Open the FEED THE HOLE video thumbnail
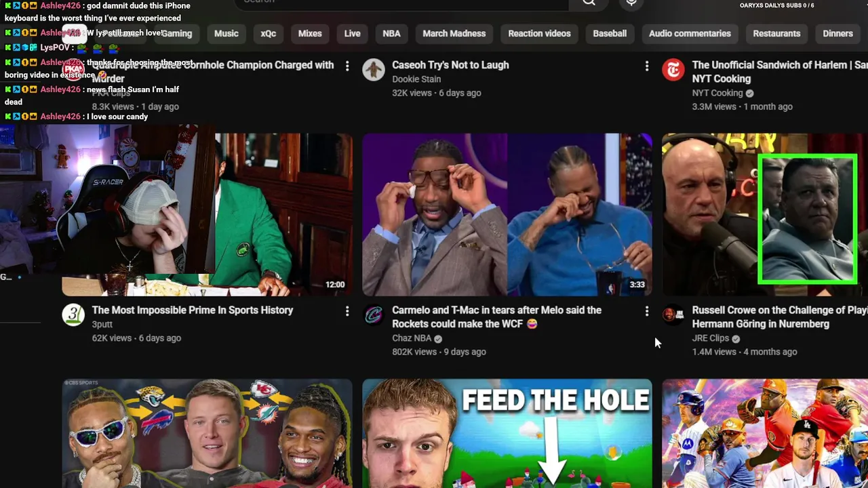The image size is (868, 488). click(507, 433)
